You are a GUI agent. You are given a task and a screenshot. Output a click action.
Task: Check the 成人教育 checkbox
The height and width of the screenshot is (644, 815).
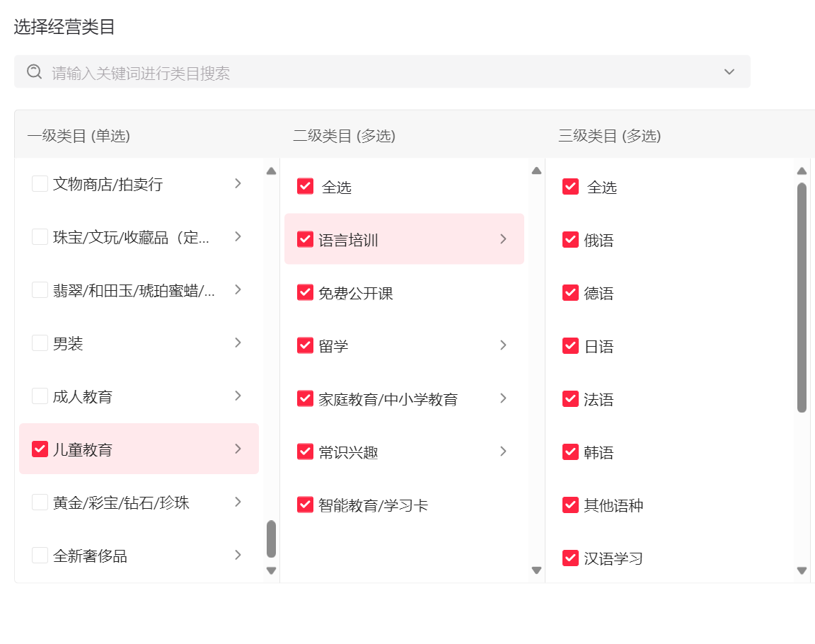(40, 396)
